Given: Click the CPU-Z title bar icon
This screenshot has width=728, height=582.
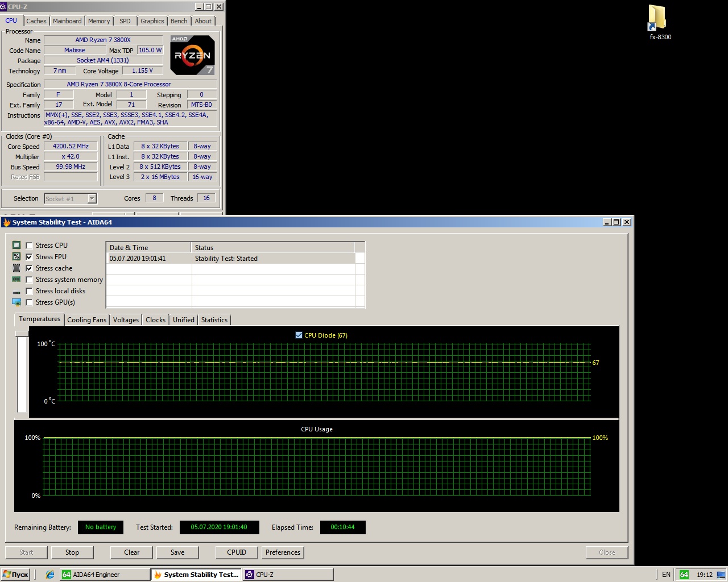Looking at the screenshot, I should pos(3,7).
